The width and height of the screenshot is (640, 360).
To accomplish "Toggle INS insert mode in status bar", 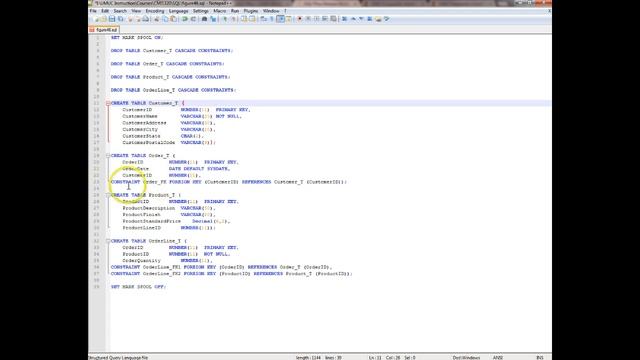I will pyautogui.click(x=540, y=358).
